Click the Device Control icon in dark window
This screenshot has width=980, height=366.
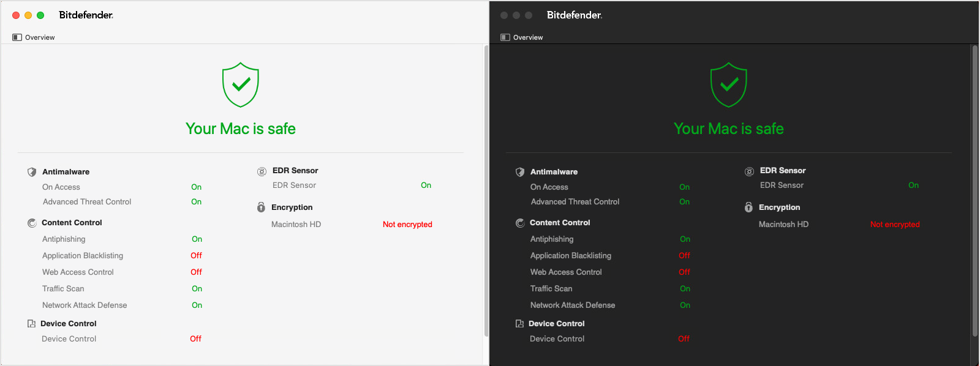click(x=519, y=324)
